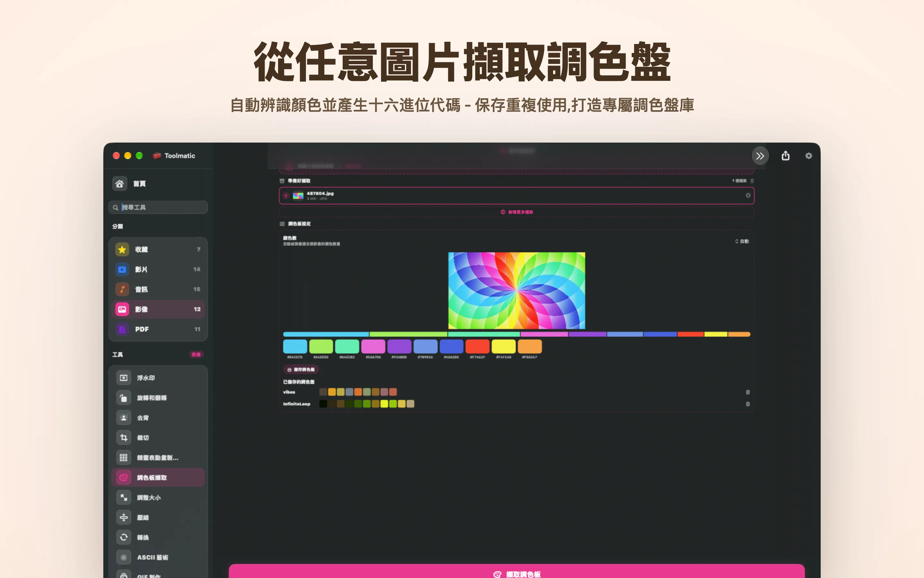Select the PDF category
The width and height of the screenshot is (924, 578).
[158, 329]
